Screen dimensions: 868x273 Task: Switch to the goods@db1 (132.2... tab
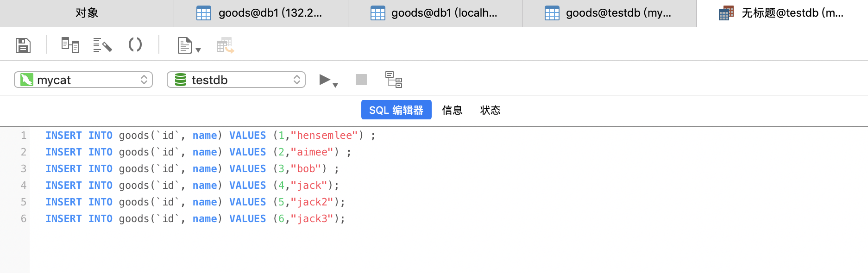[x=261, y=13]
